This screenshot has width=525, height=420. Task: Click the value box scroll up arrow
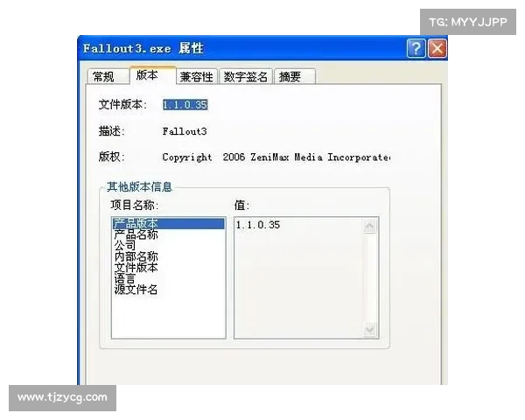click(x=369, y=227)
